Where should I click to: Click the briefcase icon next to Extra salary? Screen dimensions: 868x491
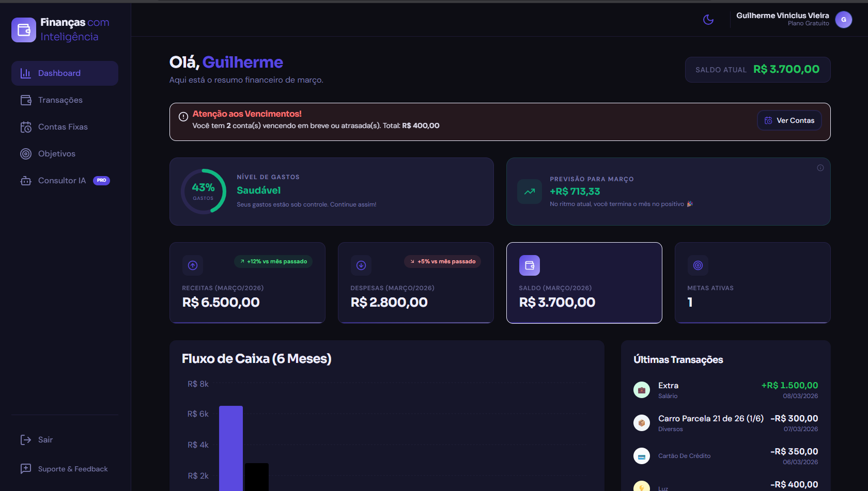(641, 389)
